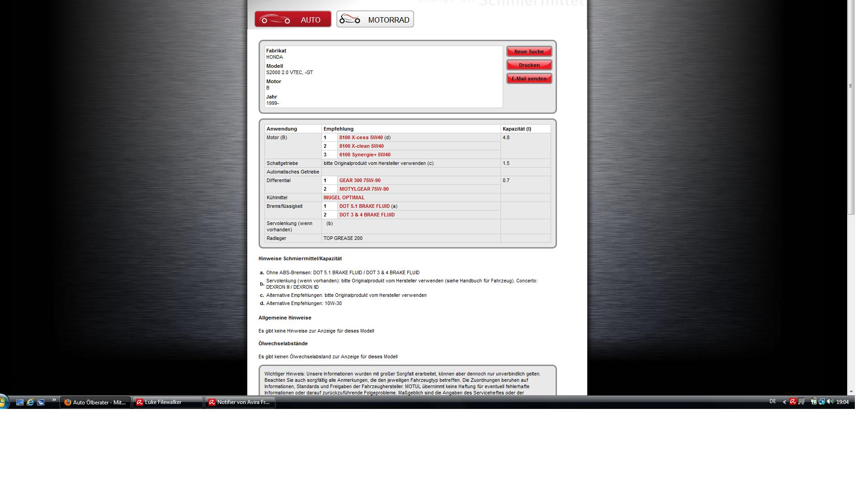Screen dimensions: 868x488
Task: Click the Windows Start orb
Action: tap(3, 402)
